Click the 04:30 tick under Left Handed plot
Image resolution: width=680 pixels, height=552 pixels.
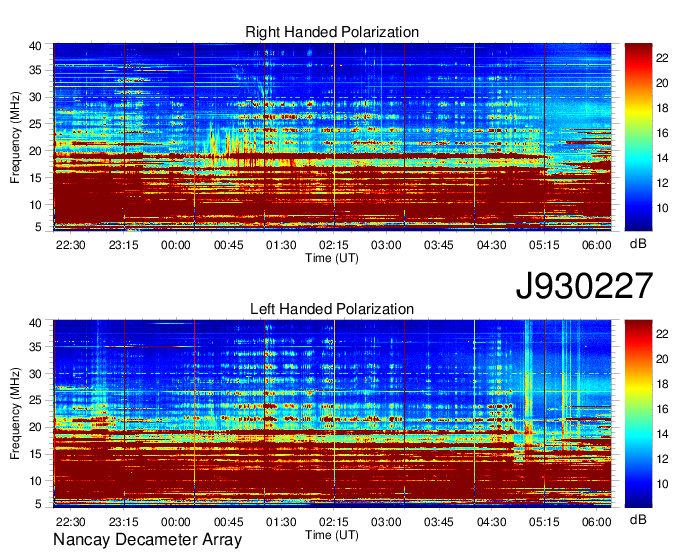[x=491, y=522]
